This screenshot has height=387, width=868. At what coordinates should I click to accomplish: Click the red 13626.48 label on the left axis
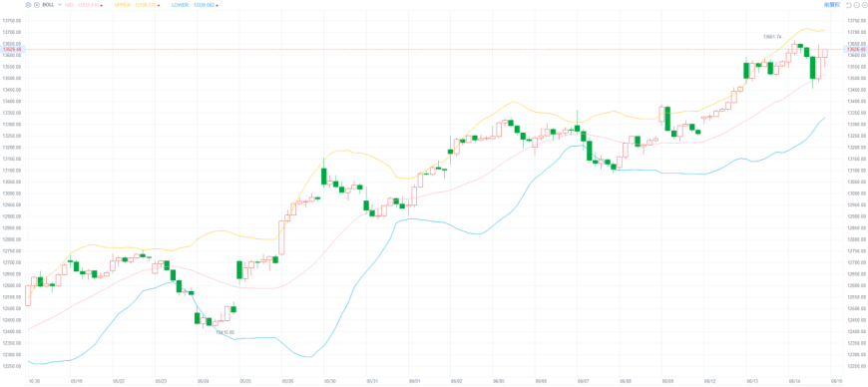click(12, 49)
